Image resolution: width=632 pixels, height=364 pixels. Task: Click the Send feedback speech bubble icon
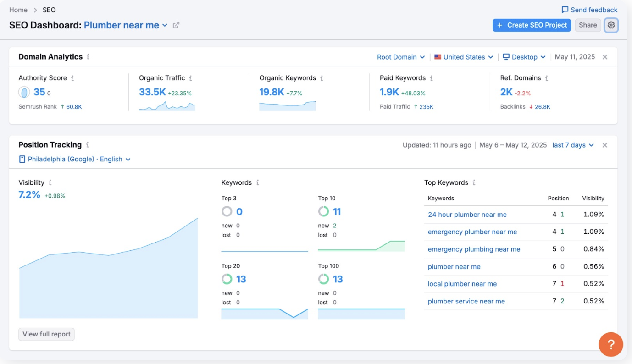(x=565, y=9)
